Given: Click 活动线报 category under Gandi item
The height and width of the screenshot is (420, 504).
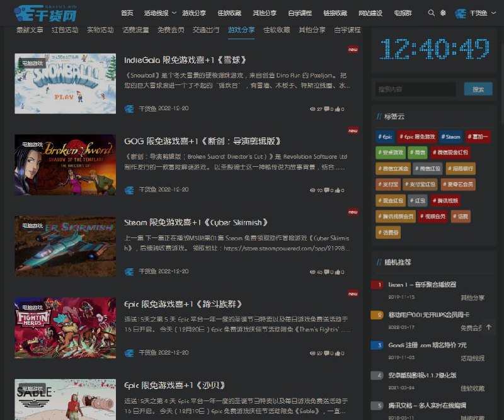Looking at the screenshot, I should point(472,358).
